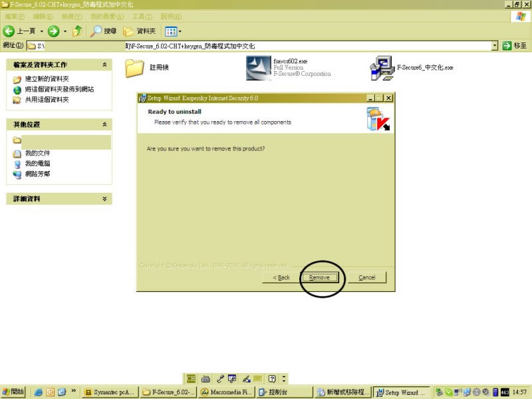Open the 編輯(E) menu
The width and height of the screenshot is (532, 399).
[43, 16]
